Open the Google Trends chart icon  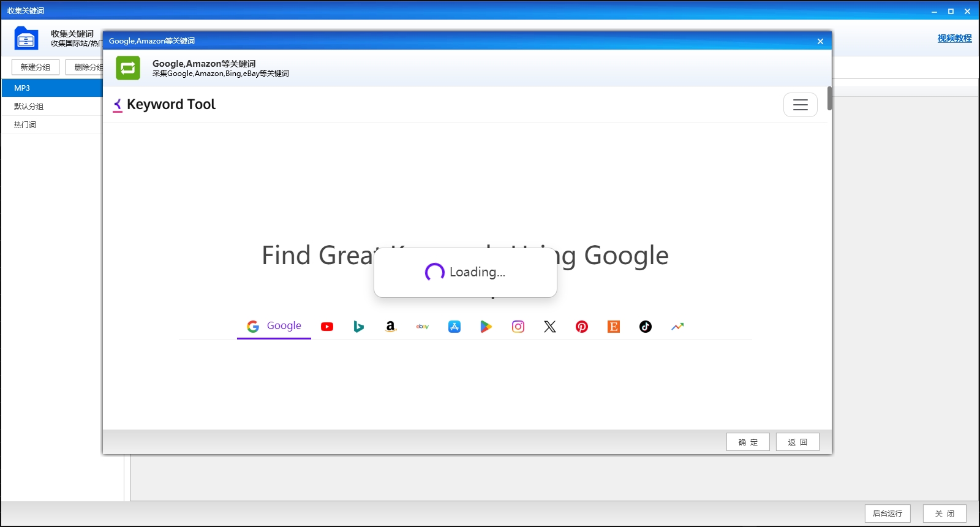click(x=677, y=327)
